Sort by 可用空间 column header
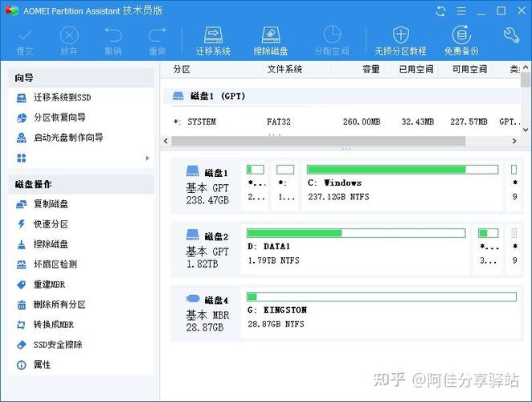 pyautogui.click(x=469, y=69)
